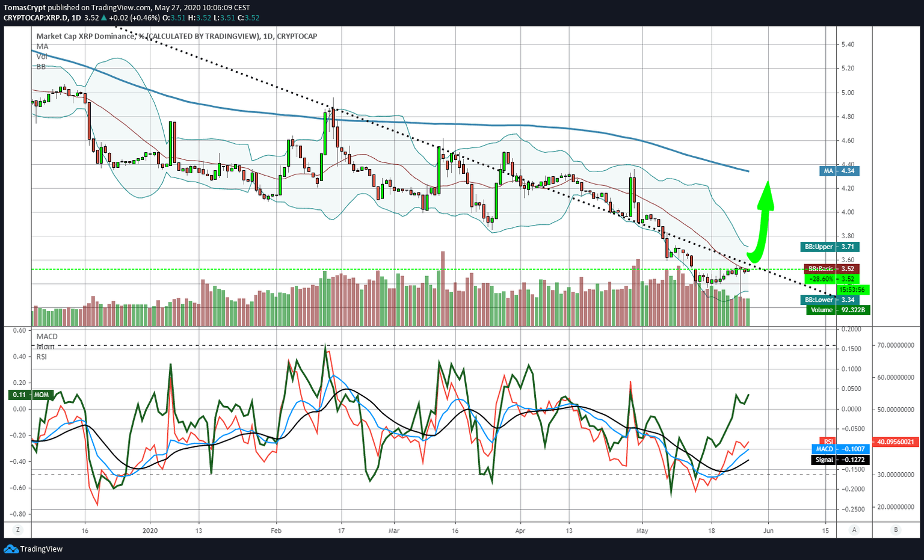Select the MA indicator legend label

(x=42, y=46)
